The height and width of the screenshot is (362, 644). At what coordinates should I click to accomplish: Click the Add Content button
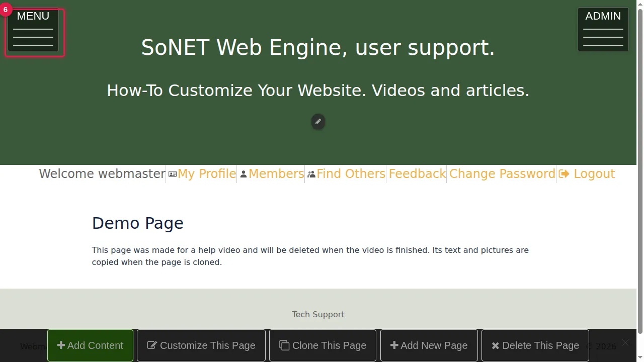click(90, 345)
